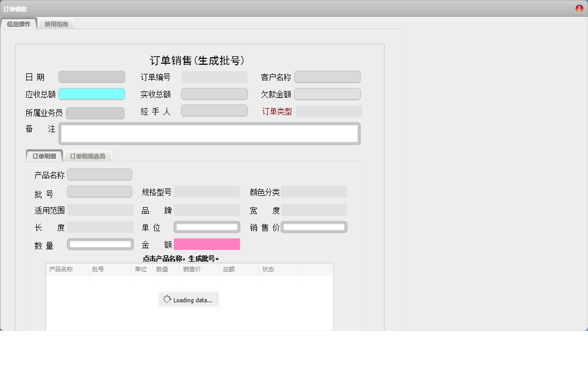This screenshot has height=381, width=588.
Task: Click the 数量 input field
Action: coord(101,244)
